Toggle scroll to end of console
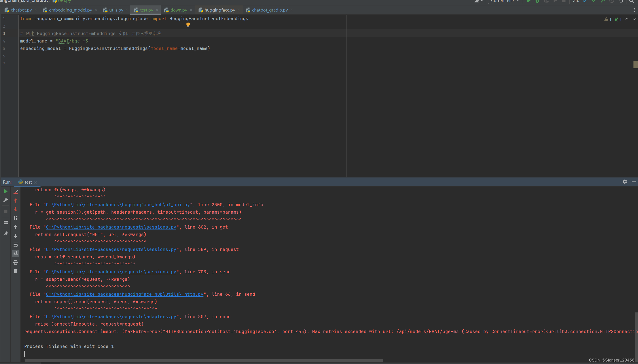 point(16,253)
